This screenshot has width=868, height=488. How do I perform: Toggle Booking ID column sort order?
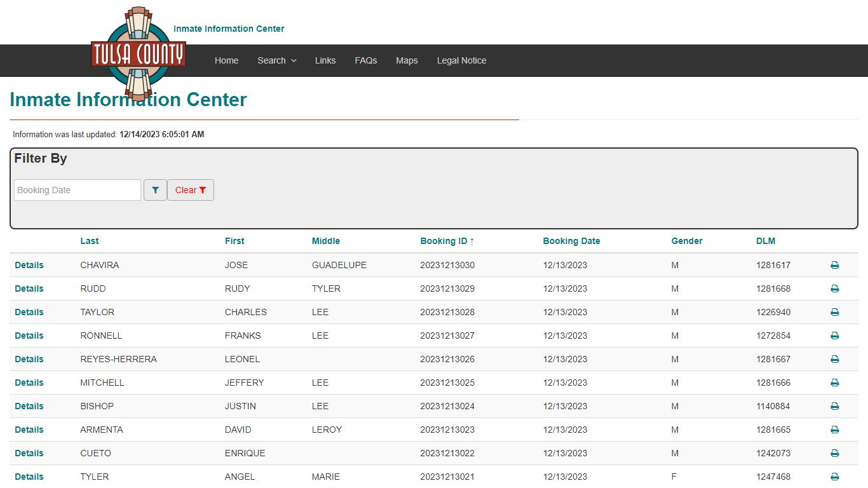tap(447, 241)
